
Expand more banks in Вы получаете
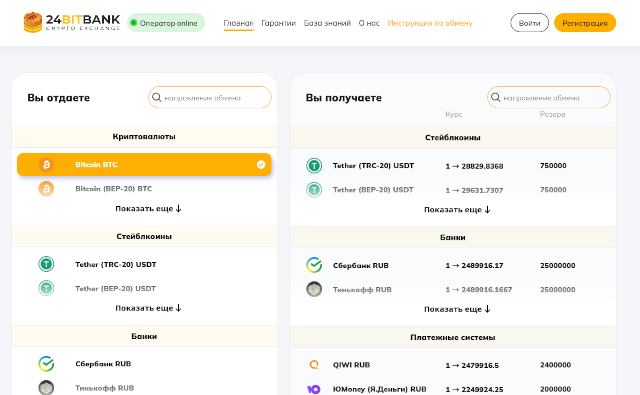coord(457,309)
